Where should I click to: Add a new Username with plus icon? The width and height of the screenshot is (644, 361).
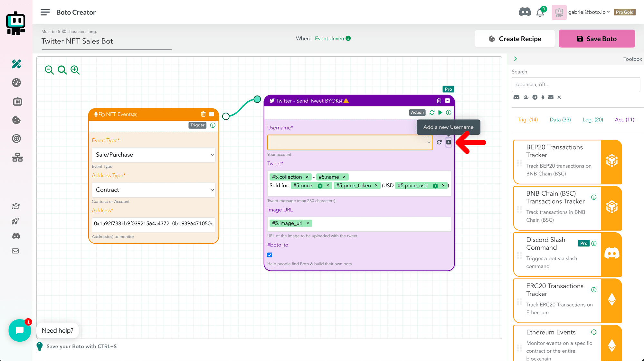[x=449, y=142]
